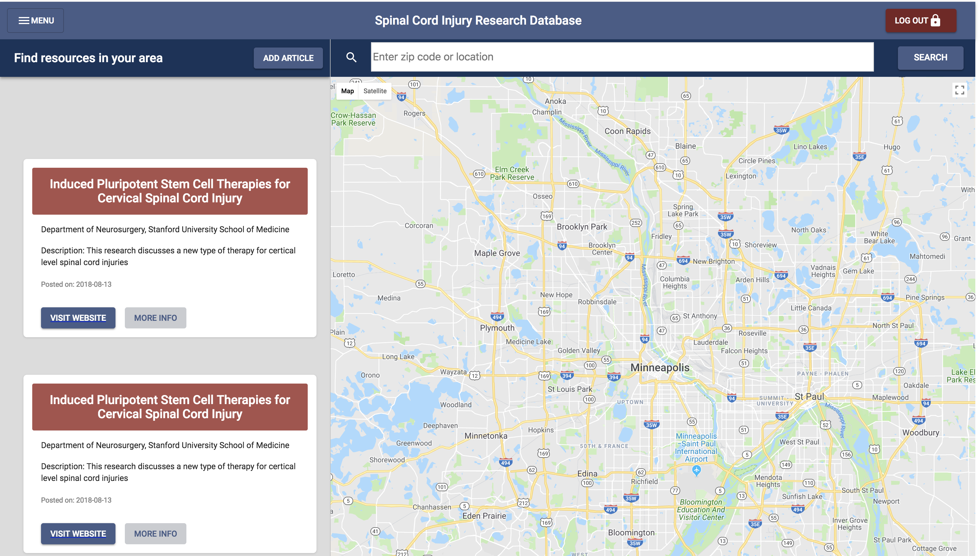980x556 pixels.
Task: Click the Eden Prairie label on map
Action: point(484,516)
